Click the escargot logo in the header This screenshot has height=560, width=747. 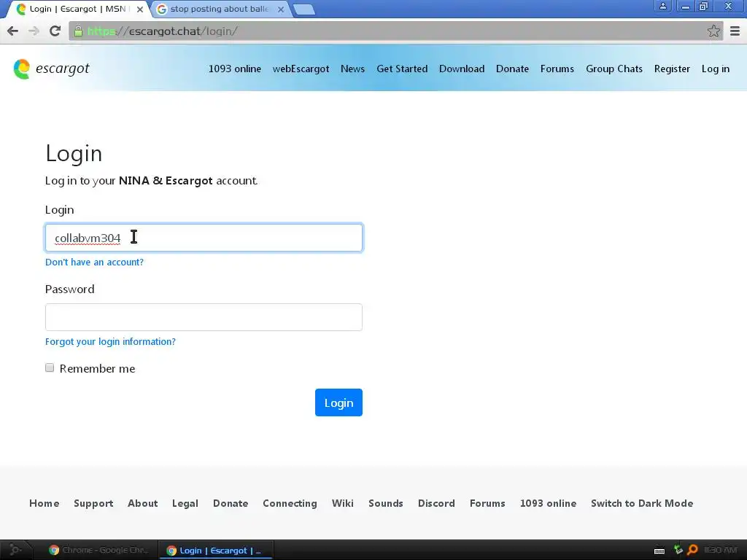pos(52,69)
